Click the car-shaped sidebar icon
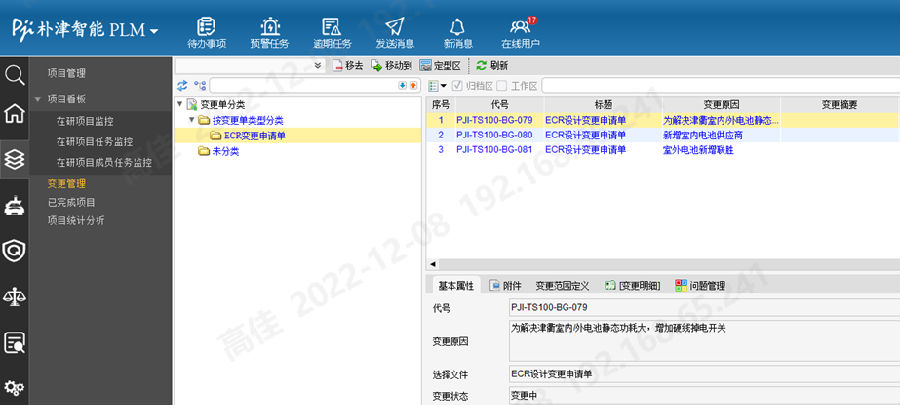Viewport: 900px width, 405px height. pos(14,205)
